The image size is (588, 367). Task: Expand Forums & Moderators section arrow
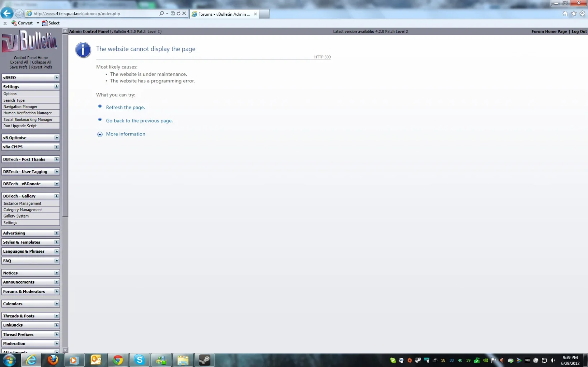point(56,292)
